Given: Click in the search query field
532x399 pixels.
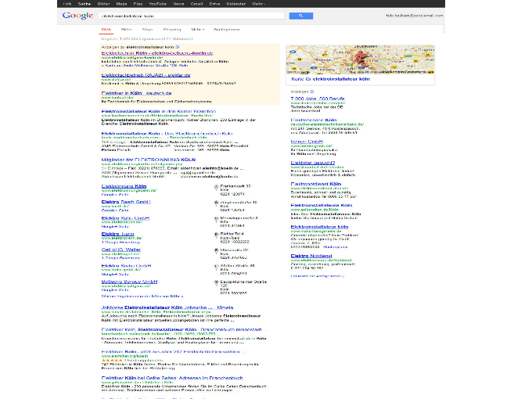Looking at the screenshot, I should [x=192, y=16].
